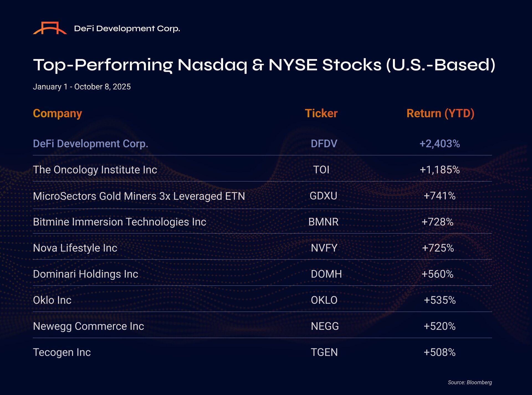Click the Ticker column header

(321, 113)
